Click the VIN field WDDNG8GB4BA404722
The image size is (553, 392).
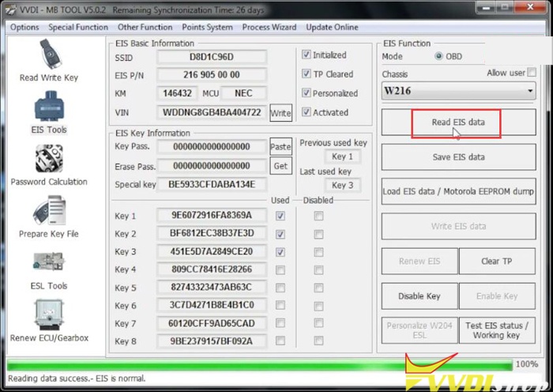[212, 112]
